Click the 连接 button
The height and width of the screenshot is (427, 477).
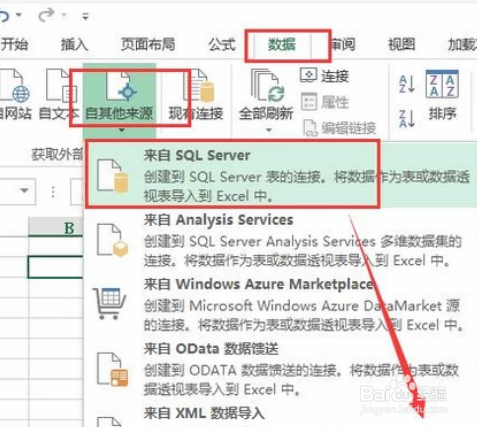pos(324,76)
